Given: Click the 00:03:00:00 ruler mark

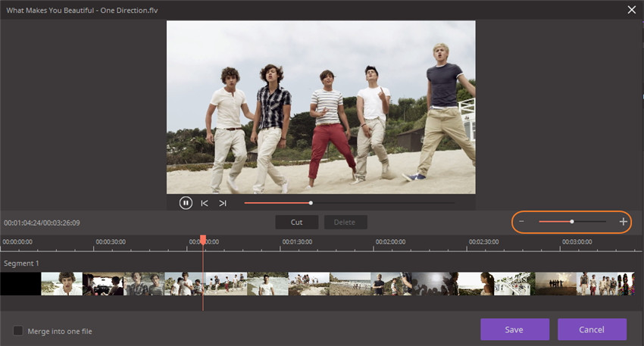Looking at the screenshot, I should coord(577,242).
